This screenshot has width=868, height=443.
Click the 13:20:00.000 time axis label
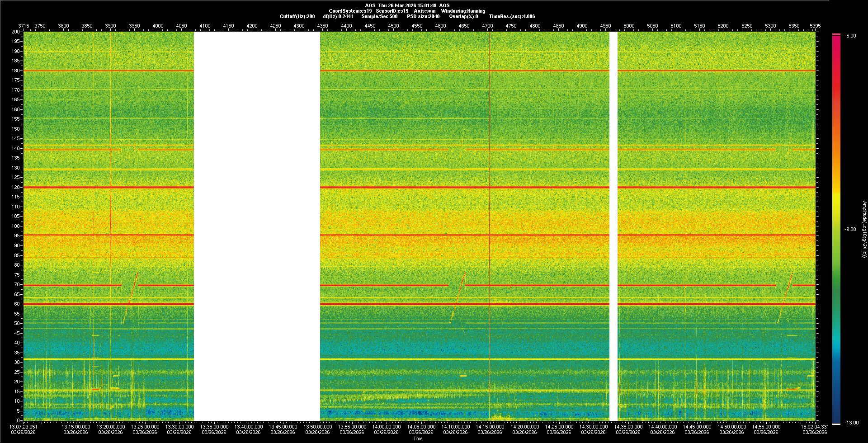pos(110,426)
